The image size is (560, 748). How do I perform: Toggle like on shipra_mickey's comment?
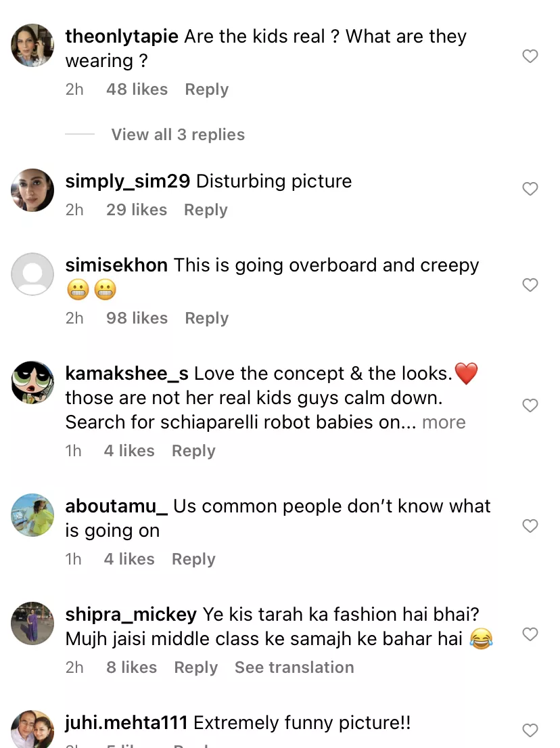click(x=530, y=634)
